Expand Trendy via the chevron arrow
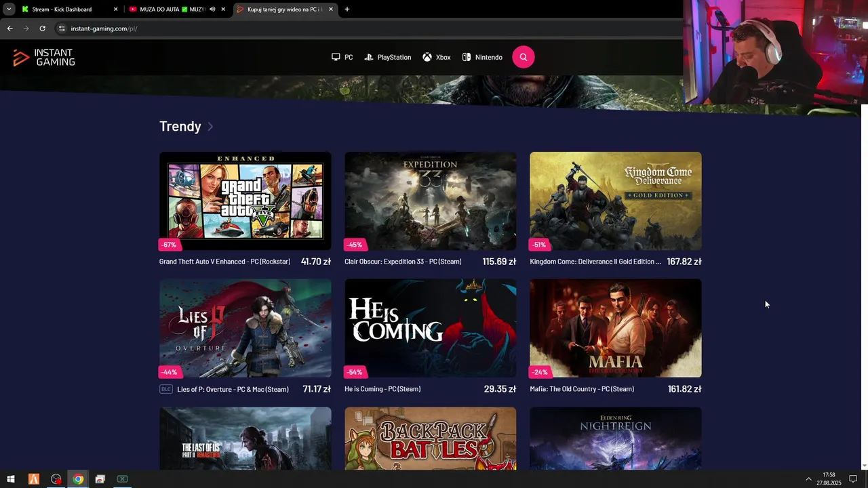The image size is (868, 488). pyautogui.click(x=210, y=127)
